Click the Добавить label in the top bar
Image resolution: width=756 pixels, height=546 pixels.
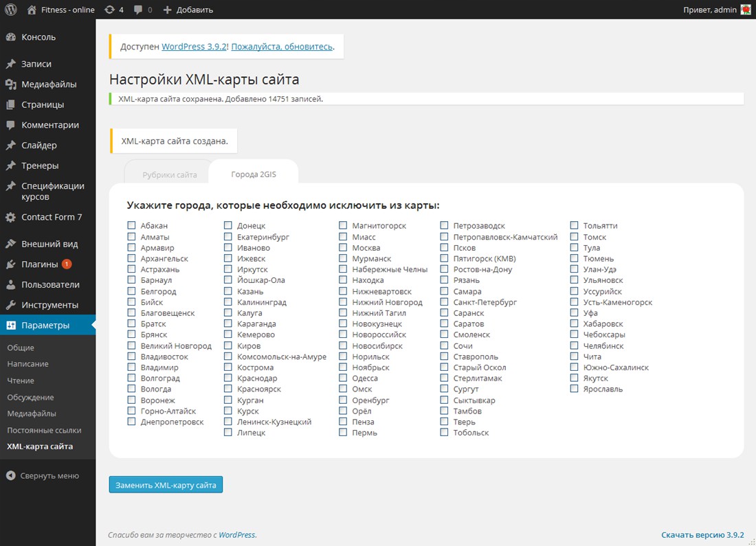tap(194, 10)
